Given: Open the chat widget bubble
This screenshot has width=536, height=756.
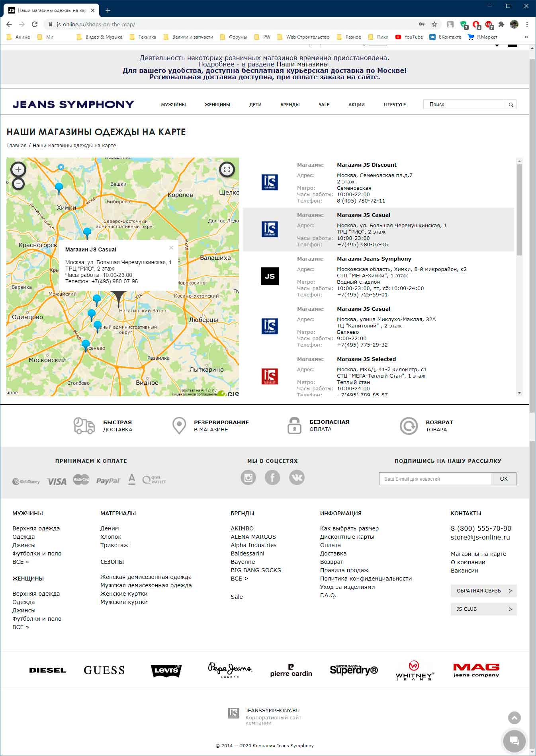Looking at the screenshot, I should (514, 740).
